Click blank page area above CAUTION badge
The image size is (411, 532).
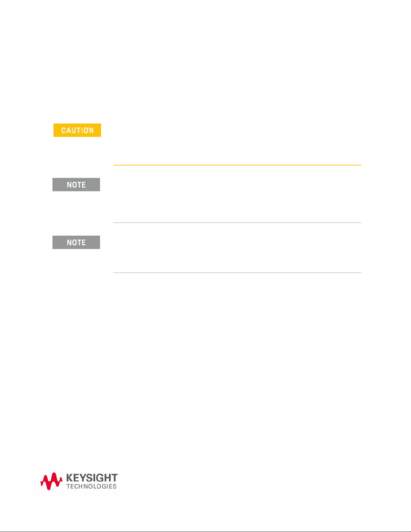205,60
